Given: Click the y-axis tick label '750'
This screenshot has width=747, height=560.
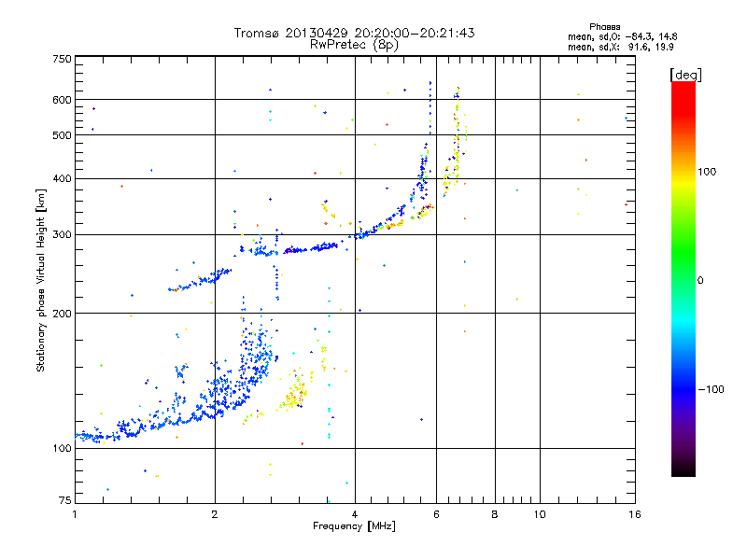Looking at the screenshot, I should pos(63,59).
